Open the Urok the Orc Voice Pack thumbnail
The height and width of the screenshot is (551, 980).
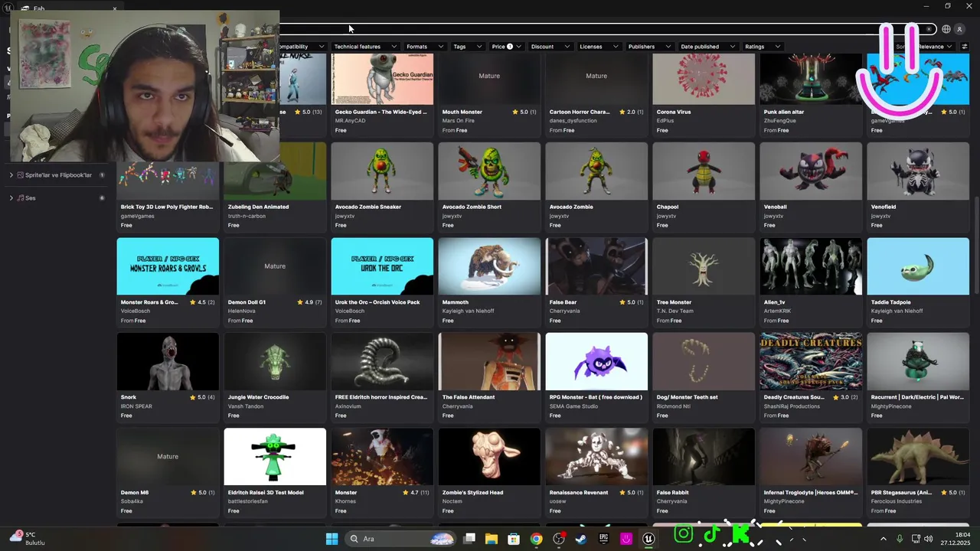(382, 266)
